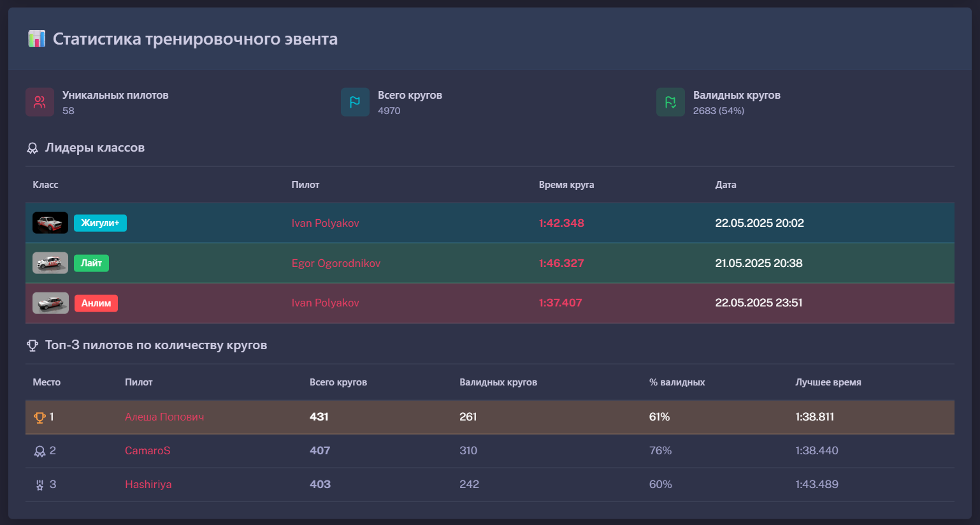This screenshot has height=525, width=980.
Task: Open Hashiriya pilot profile link
Action: [148, 484]
